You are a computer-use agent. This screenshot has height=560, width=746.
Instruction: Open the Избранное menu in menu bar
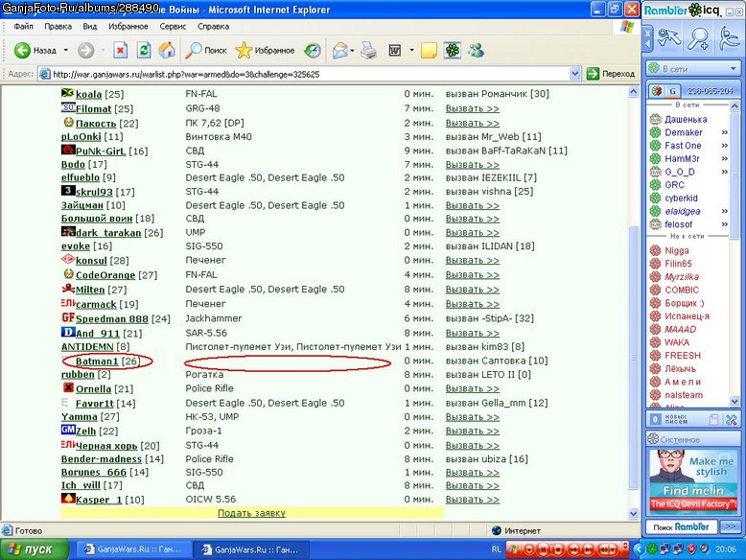click(128, 27)
